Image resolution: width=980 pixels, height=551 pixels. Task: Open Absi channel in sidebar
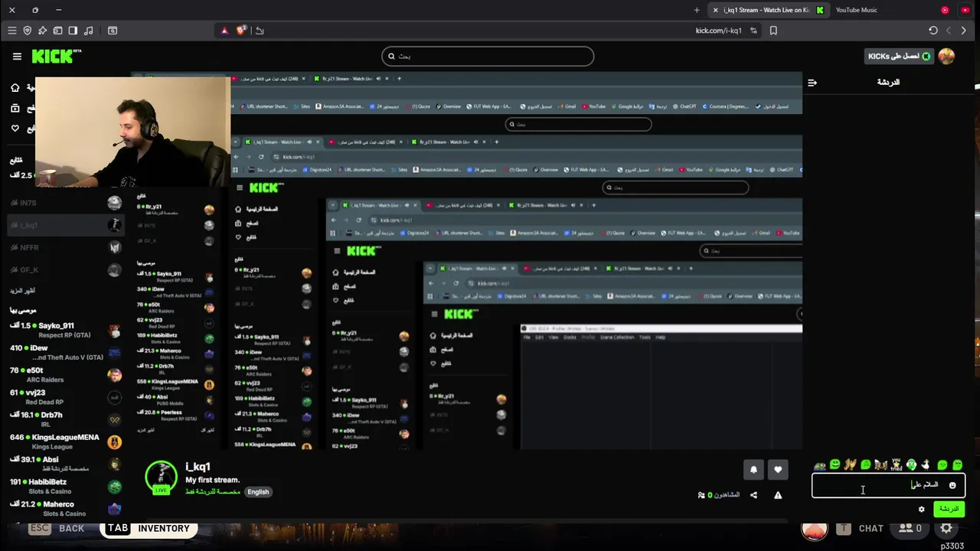coord(64,464)
